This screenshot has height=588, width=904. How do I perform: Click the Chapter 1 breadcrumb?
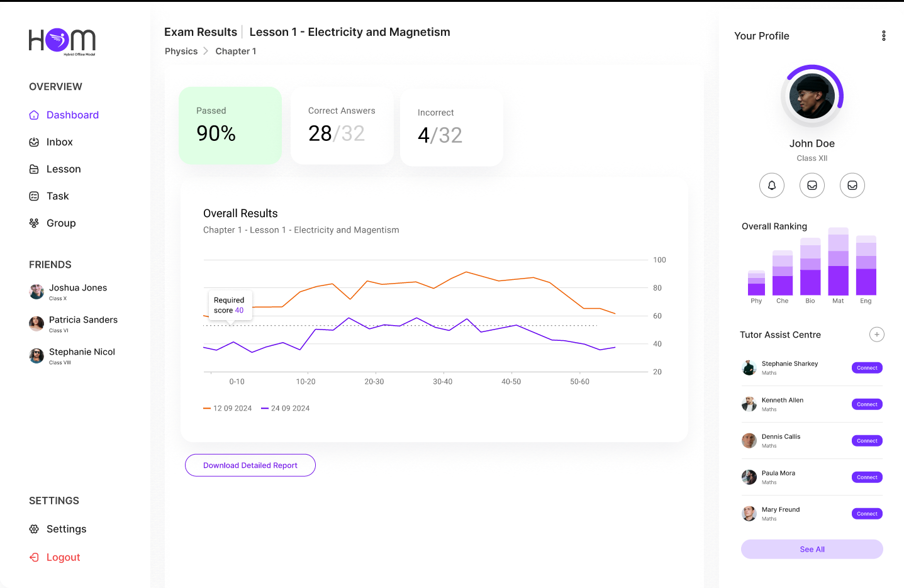(236, 51)
